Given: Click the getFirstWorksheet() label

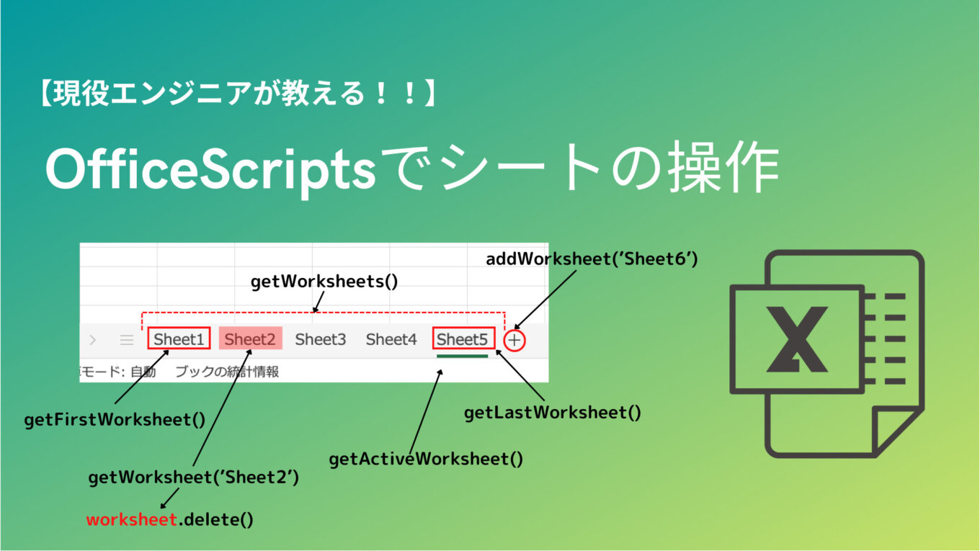Looking at the screenshot, I should (115, 420).
